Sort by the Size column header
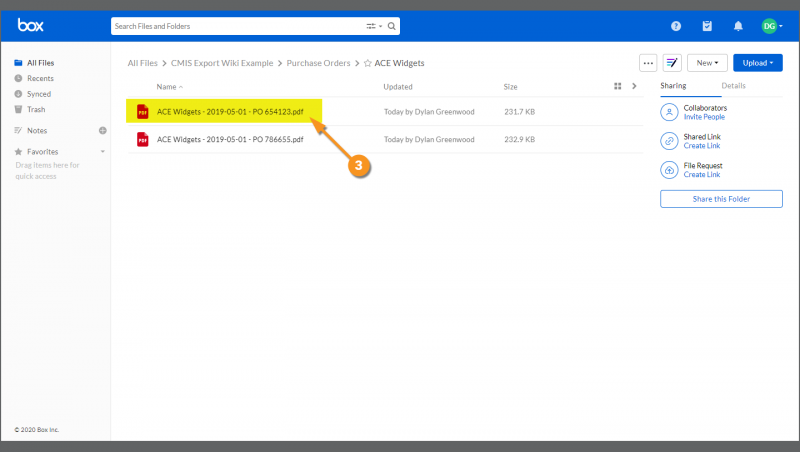This screenshot has height=452, width=800. pos(510,87)
